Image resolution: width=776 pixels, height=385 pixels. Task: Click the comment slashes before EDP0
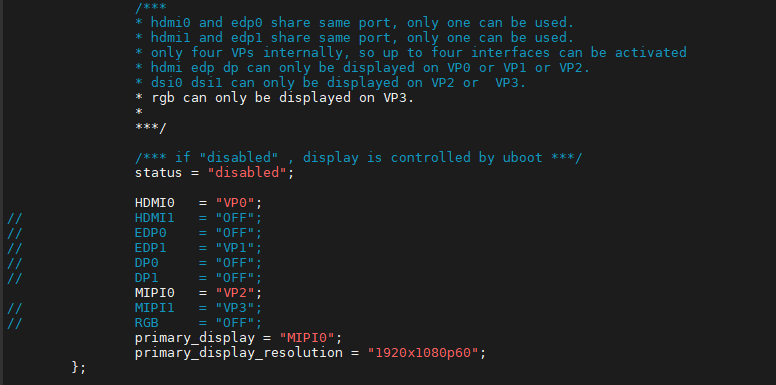[15, 233]
